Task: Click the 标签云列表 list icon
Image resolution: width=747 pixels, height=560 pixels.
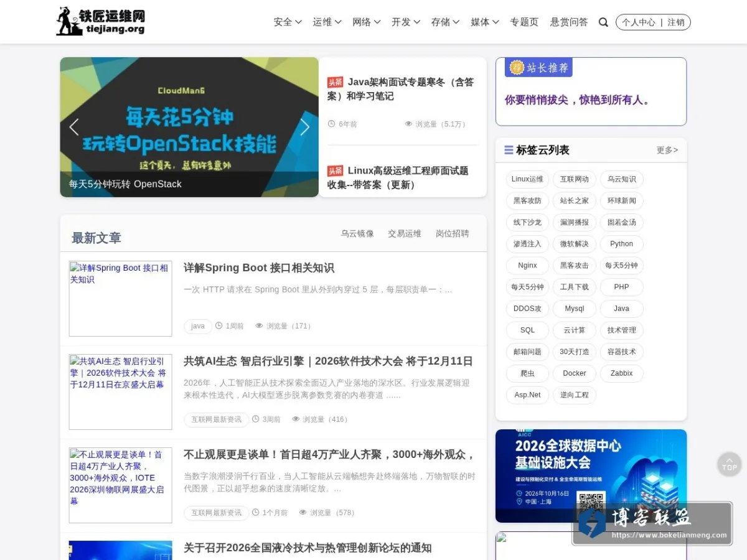Action: 509,150
